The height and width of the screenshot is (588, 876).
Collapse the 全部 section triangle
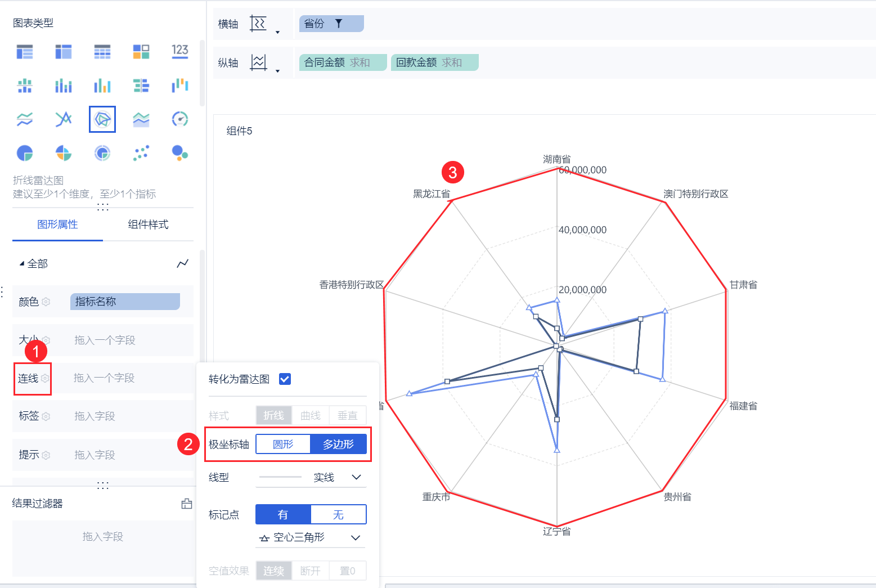click(22, 264)
